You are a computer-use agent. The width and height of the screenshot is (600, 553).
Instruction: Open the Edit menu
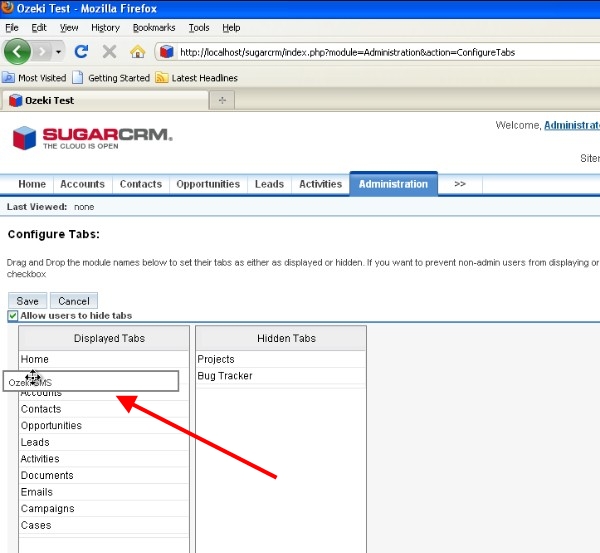[39, 28]
